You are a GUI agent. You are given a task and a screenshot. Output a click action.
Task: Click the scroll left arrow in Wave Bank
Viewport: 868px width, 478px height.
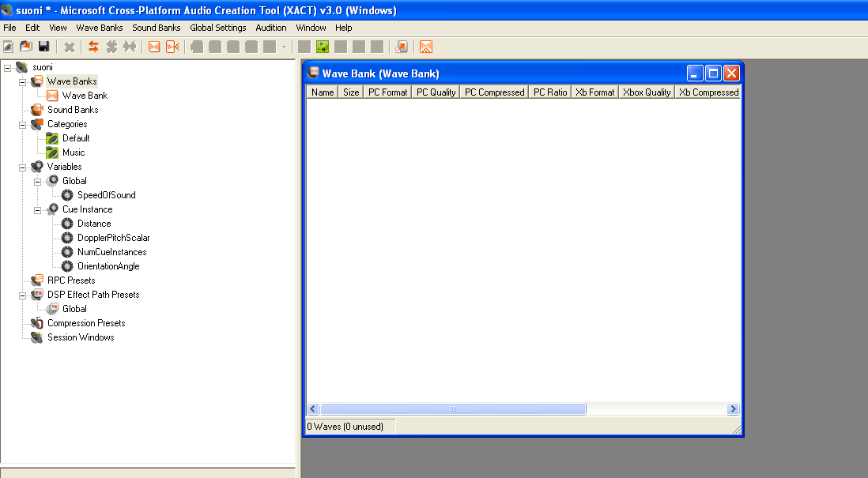tap(313, 408)
